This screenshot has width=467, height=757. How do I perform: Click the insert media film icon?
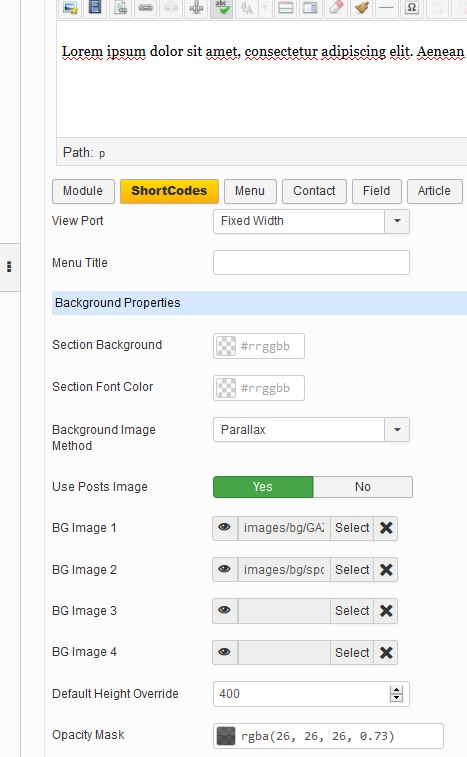click(x=95, y=7)
